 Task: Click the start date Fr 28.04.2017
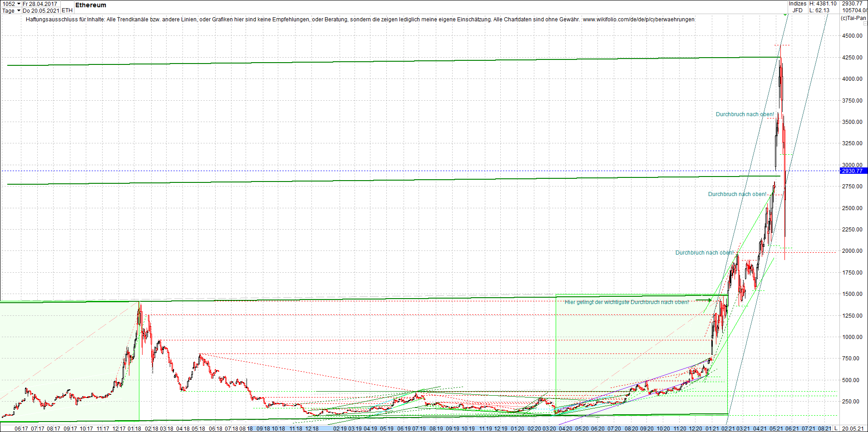pyautogui.click(x=40, y=4)
